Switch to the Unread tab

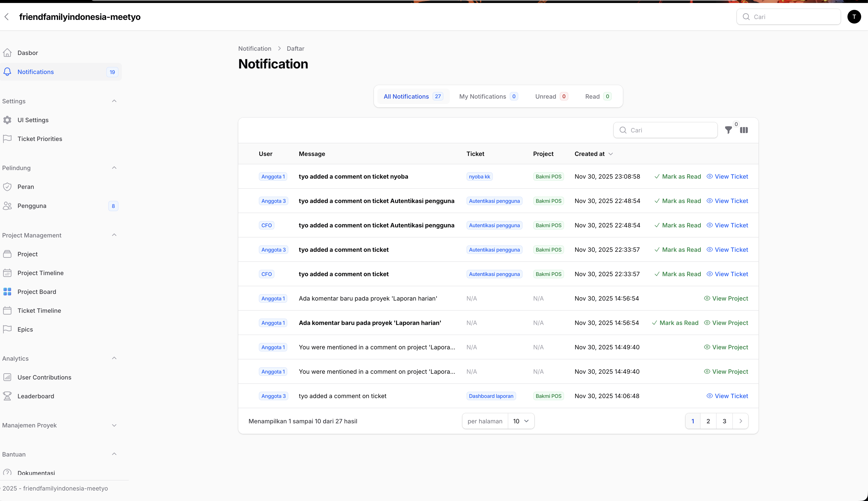(551, 97)
